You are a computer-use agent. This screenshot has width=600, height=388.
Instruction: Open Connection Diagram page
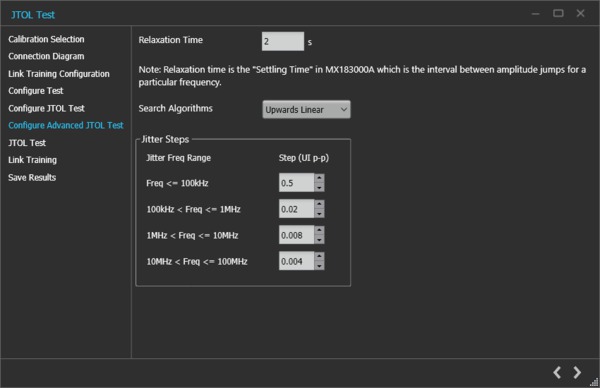pos(46,56)
